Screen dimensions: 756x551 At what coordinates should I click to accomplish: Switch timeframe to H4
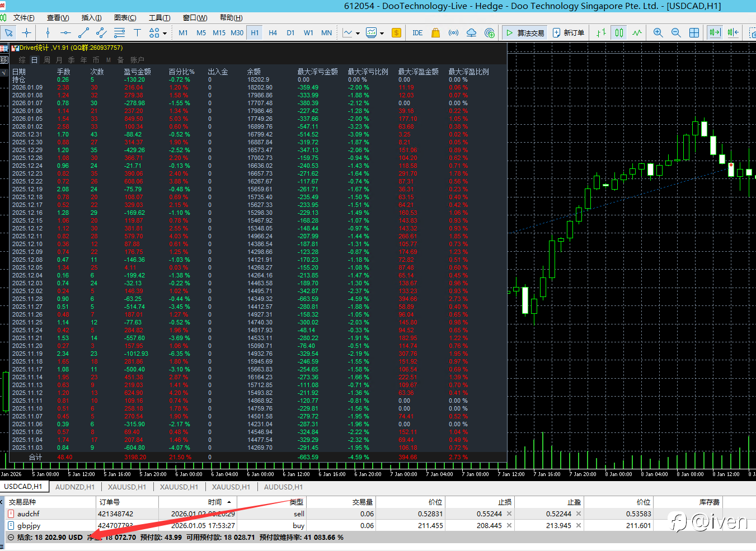[x=273, y=32]
